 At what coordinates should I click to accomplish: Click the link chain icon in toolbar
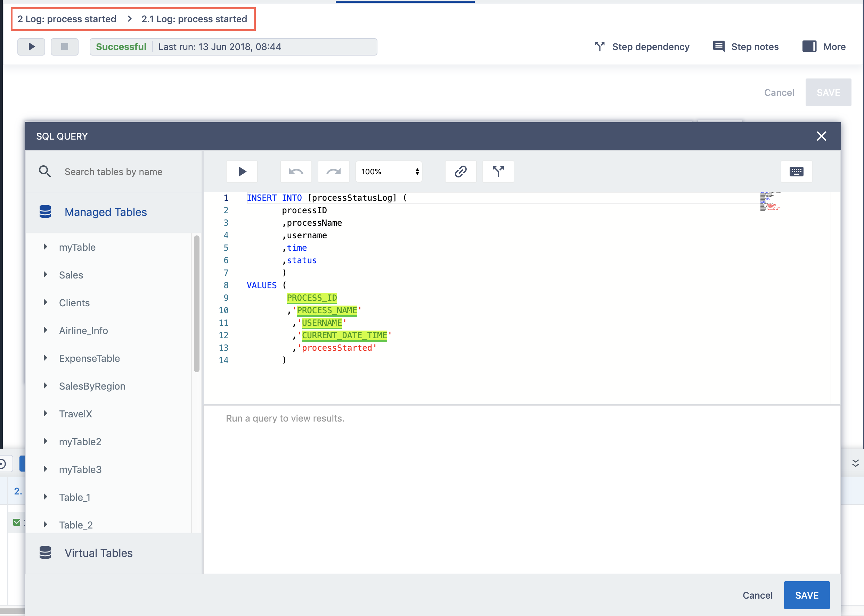[460, 172]
